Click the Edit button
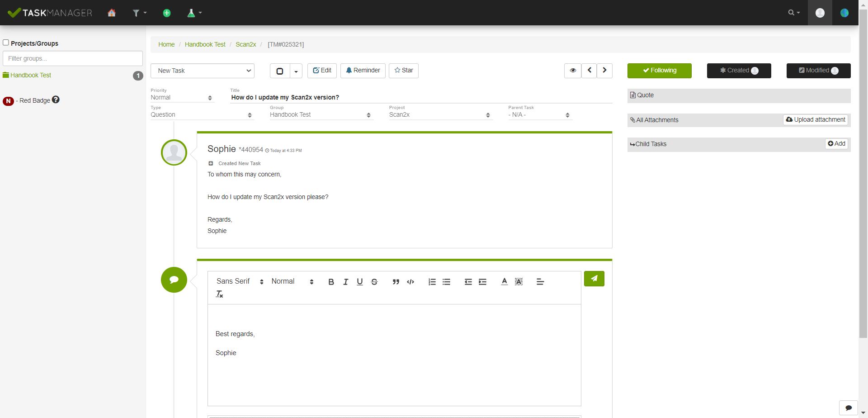Image resolution: width=868 pixels, height=418 pixels. coord(322,71)
